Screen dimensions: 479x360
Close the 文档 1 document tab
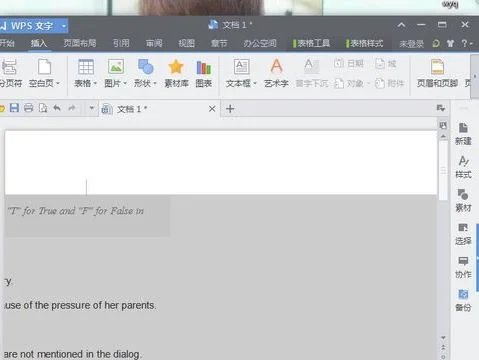coord(212,109)
